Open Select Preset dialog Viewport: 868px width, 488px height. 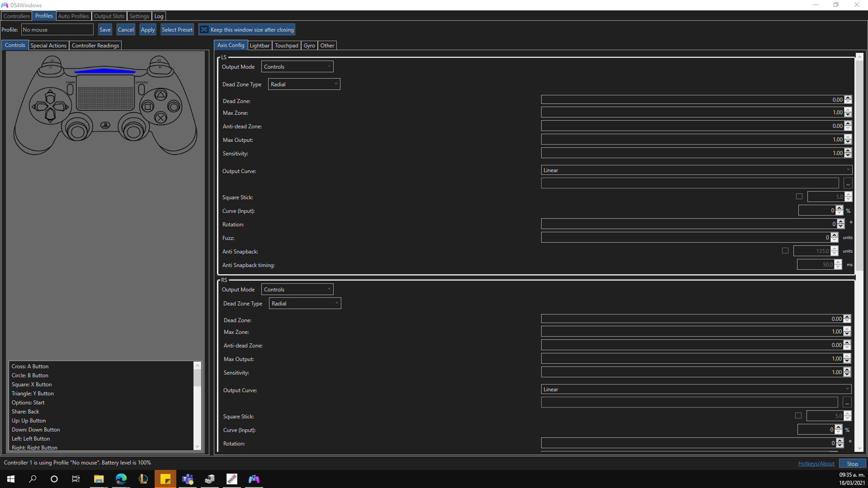pyautogui.click(x=177, y=30)
